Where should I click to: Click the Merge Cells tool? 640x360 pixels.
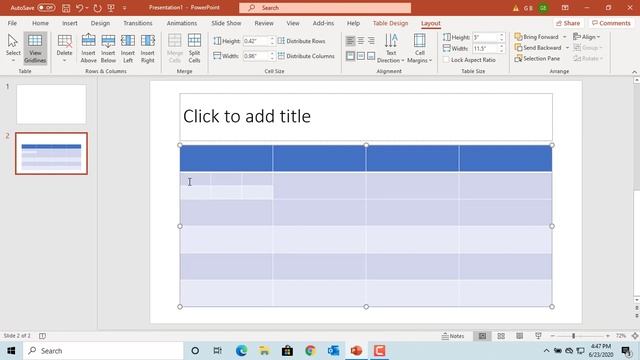tap(175, 48)
